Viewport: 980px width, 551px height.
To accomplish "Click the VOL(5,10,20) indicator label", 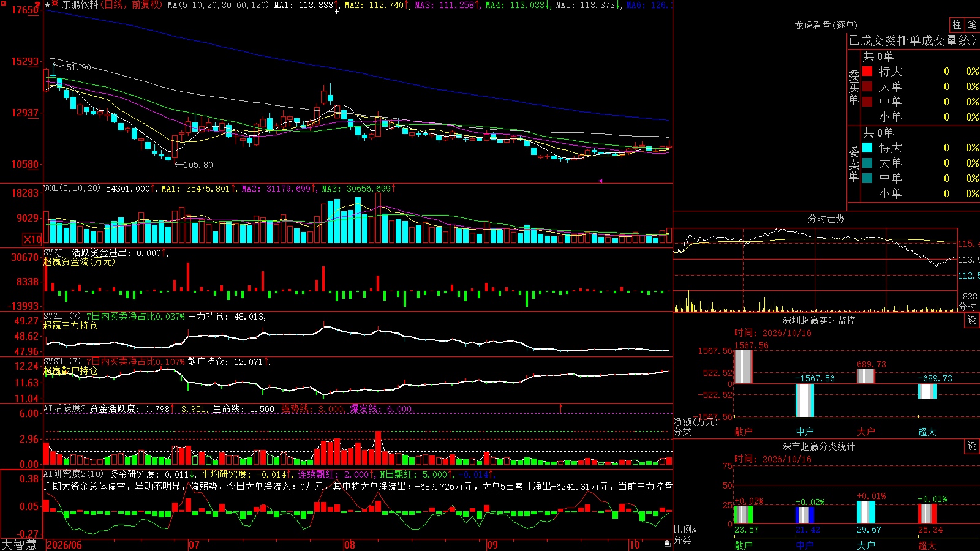I will (x=72, y=189).
